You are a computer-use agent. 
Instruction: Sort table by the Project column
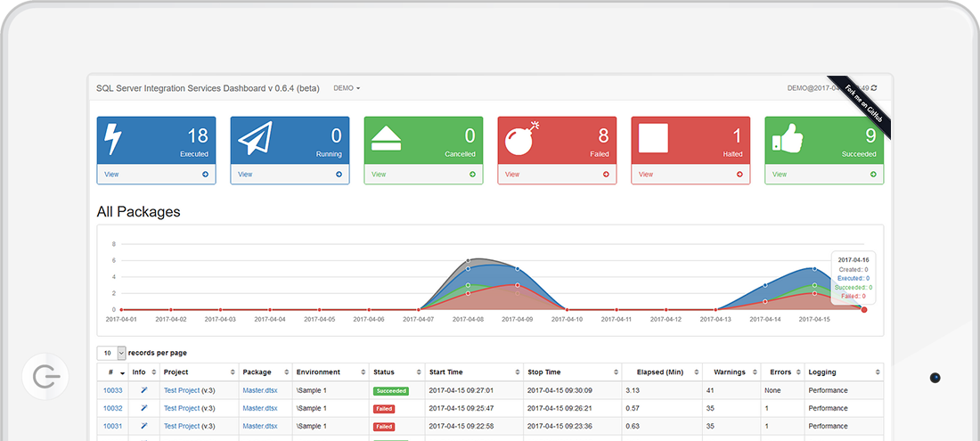pos(200,372)
